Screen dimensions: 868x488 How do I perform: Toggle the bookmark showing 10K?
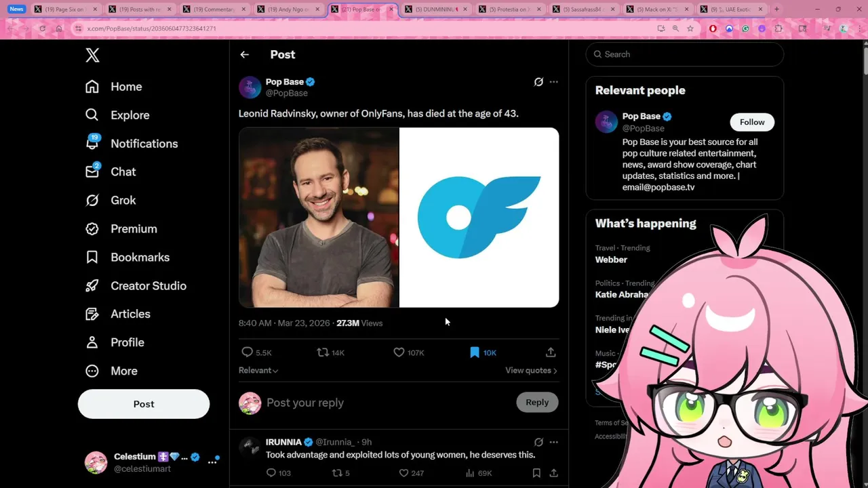click(475, 352)
